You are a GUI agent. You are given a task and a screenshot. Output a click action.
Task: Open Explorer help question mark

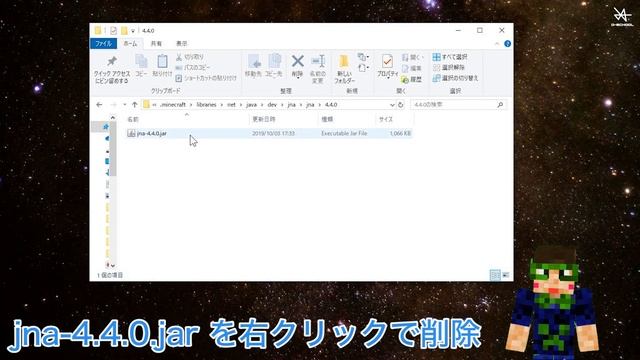coord(507,44)
